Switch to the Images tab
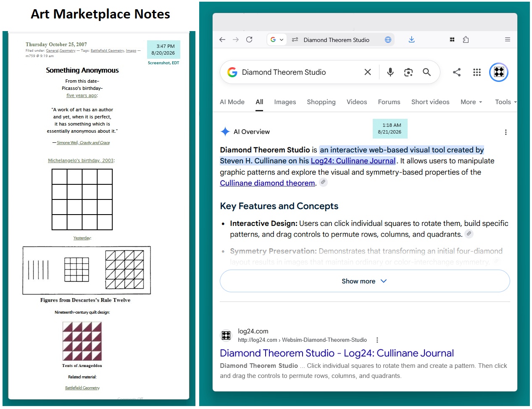The width and height of the screenshot is (532, 409). (285, 102)
